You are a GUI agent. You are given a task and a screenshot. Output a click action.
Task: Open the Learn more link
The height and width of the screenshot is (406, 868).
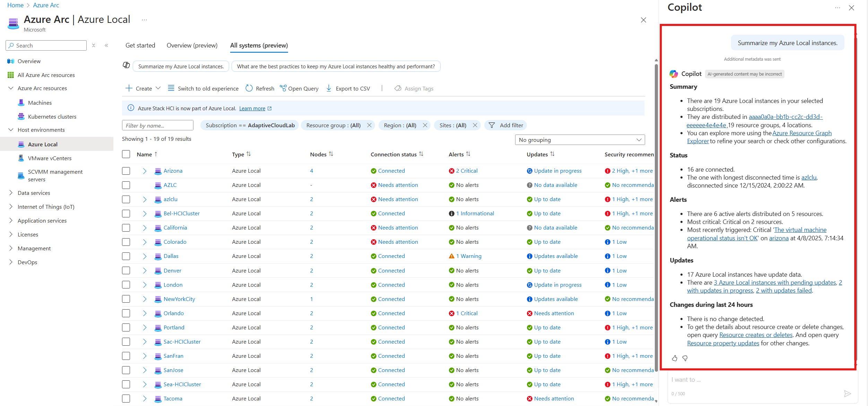252,109
